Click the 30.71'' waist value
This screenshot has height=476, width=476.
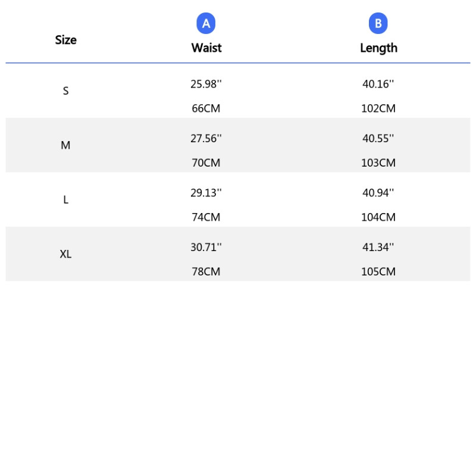click(x=206, y=248)
